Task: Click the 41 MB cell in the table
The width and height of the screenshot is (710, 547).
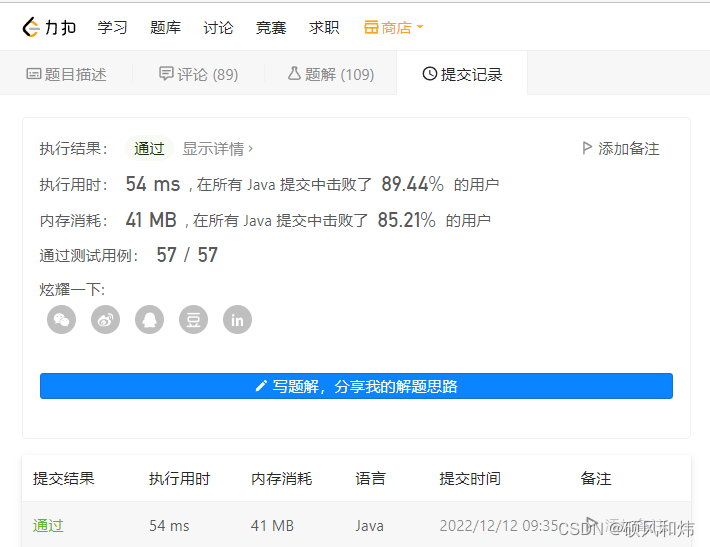Action: [x=272, y=526]
